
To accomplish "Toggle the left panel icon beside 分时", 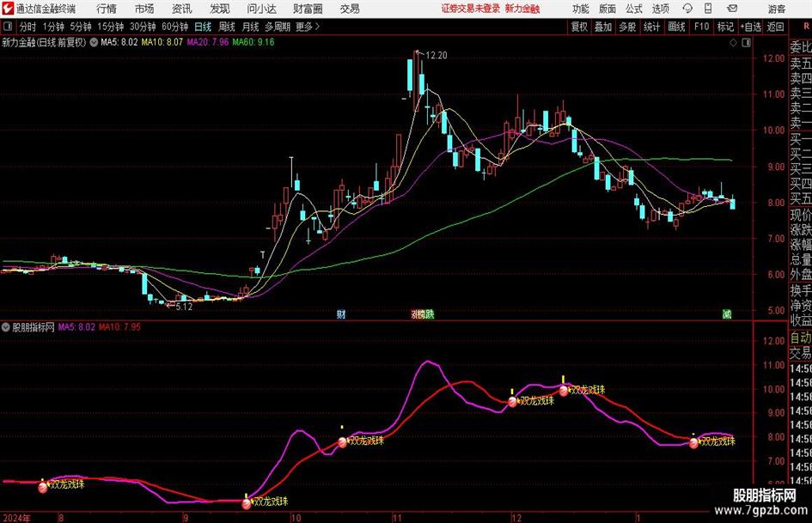I will (x=8, y=27).
